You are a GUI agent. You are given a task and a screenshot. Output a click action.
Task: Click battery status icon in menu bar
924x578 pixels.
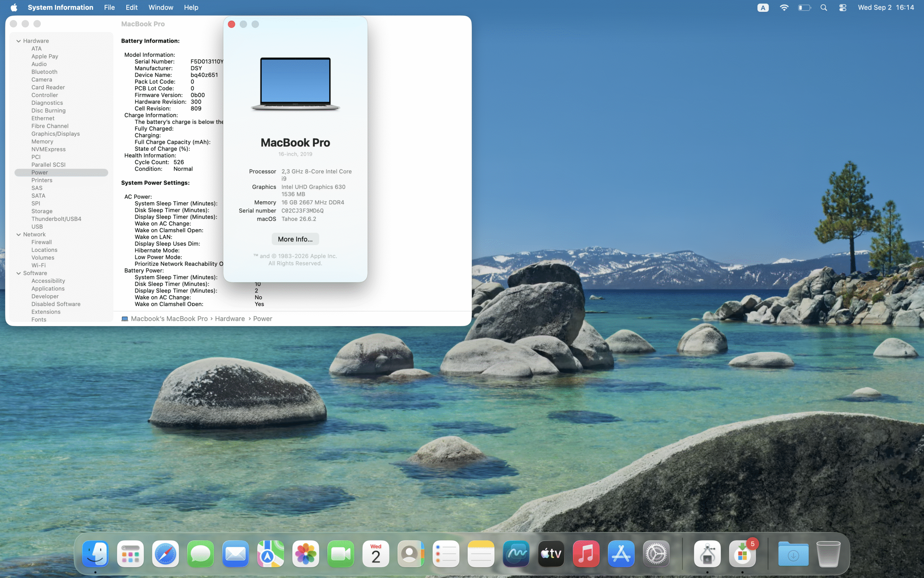(805, 7)
